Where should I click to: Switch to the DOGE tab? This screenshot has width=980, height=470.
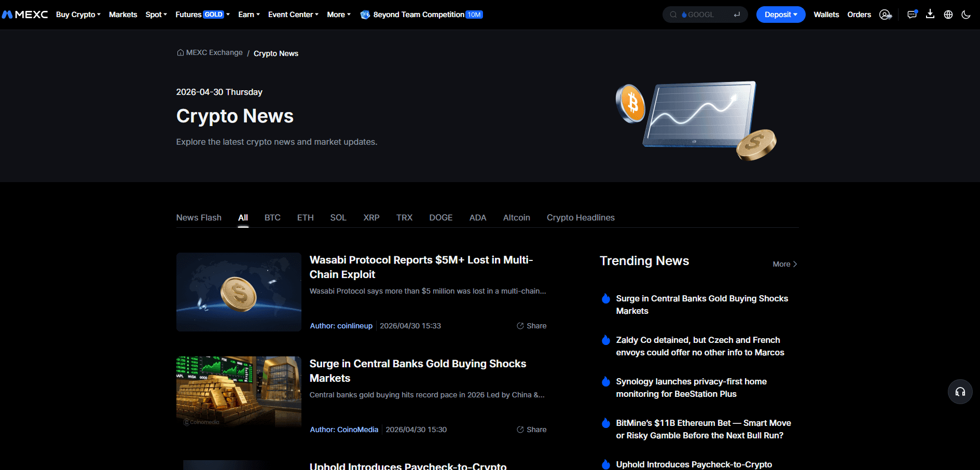click(x=441, y=217)
